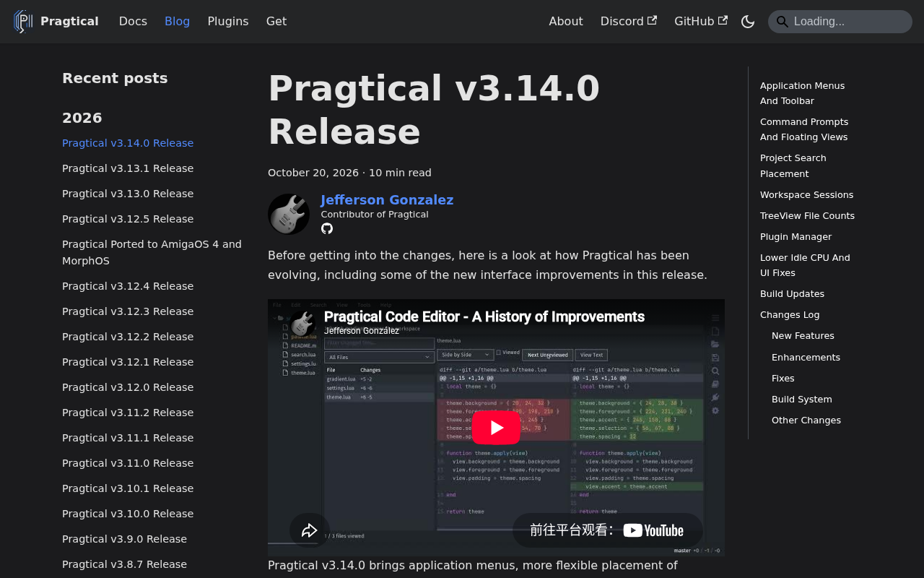Open the video channel avatar
The height and width of the screenshot is (578, 924).
(x=303, y=323)
